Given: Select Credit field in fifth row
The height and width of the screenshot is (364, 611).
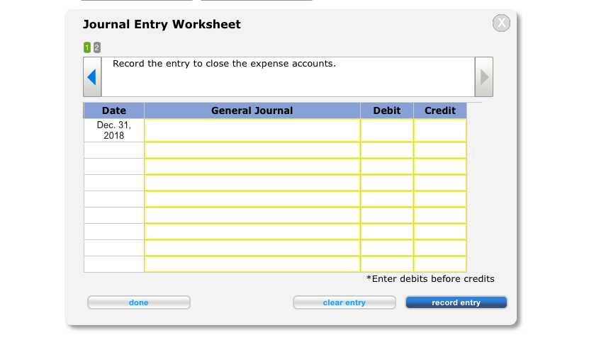Looking at the screenshot, I should [x=440, y=199].
